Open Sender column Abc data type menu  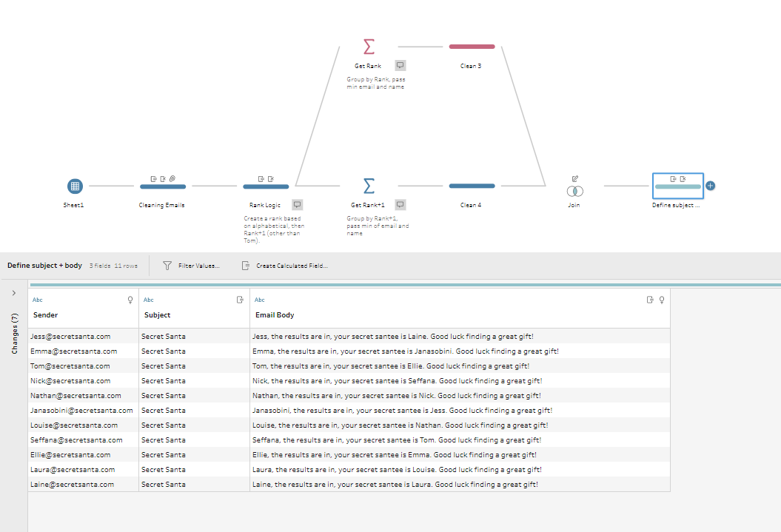coord(37,300)
